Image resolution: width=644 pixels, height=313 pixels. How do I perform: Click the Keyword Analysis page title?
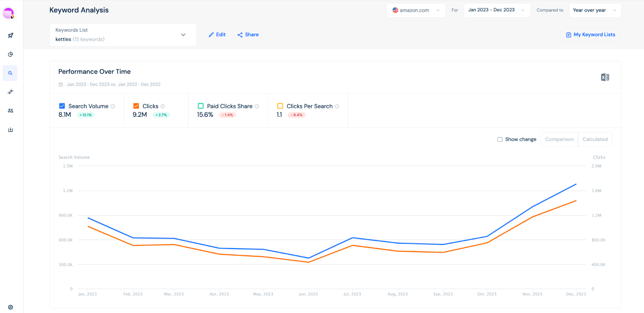[x=79, y=10]
